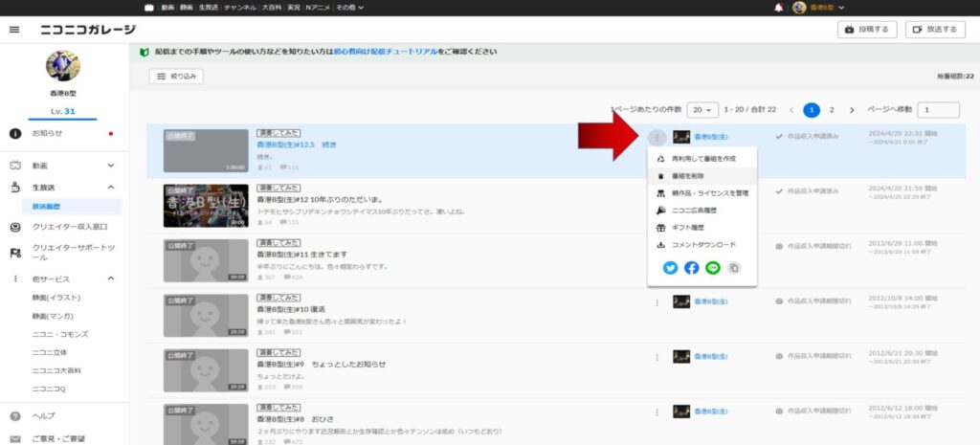Viewport: 980px width, 445px height.
Task: Go to page 2 of the list
Action: point(832,110)
